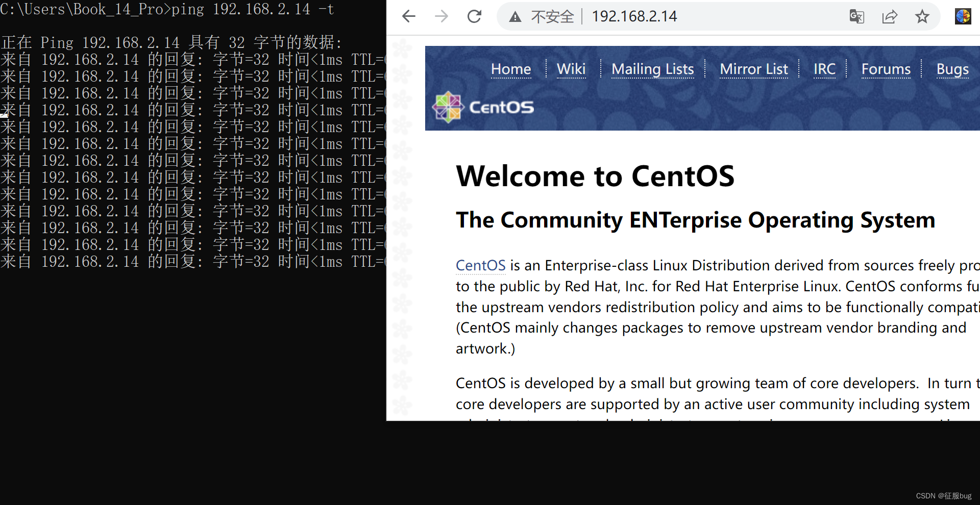Open the Translate page icon
The width and height of the screenshot is (980, 505).
coord(856,17)
